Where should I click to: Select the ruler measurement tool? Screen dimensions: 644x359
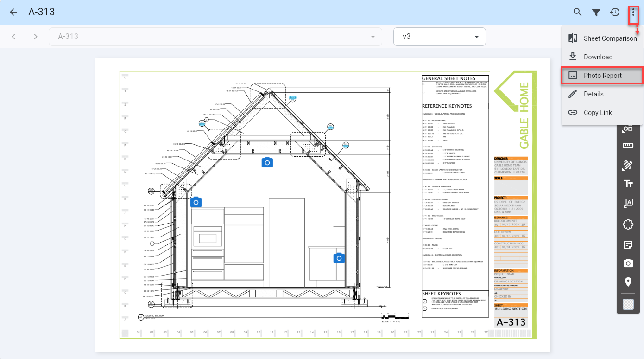(x=628, y=146)
